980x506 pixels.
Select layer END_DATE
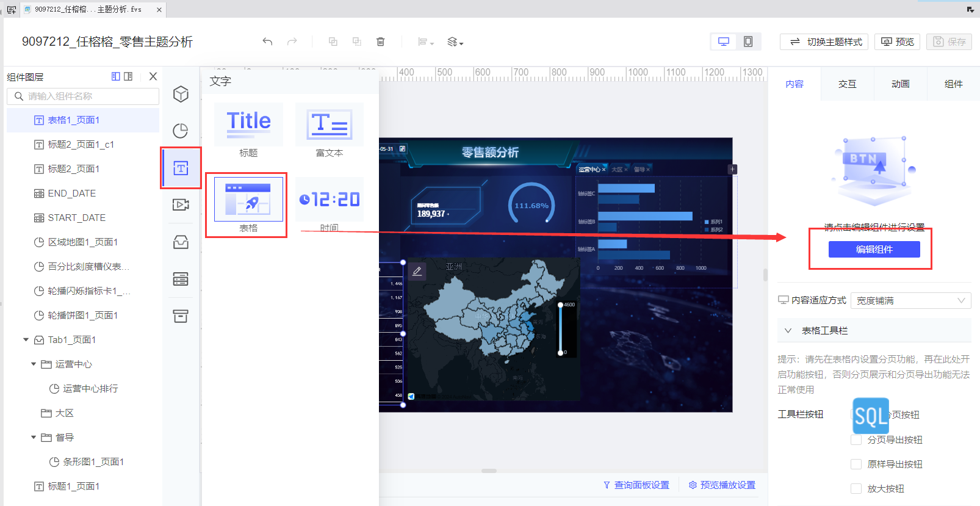click(83, 193)
